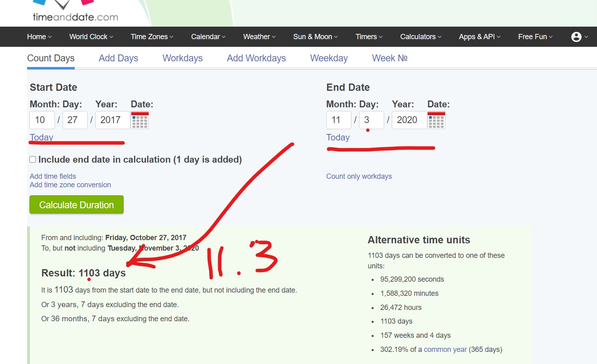
Task: Select the Result: 1103 days text
Action: coord(84,273)
